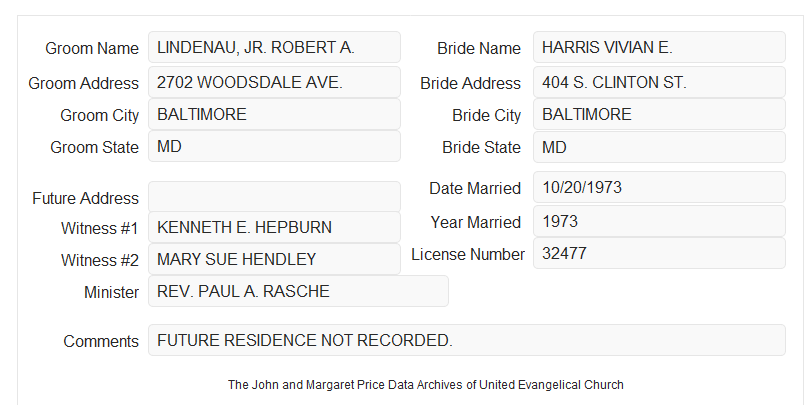Image resolution: width=805 pixels, height=405 pixels.
Task: Select the Groom Address input box
Action: (x=274, y=82)
